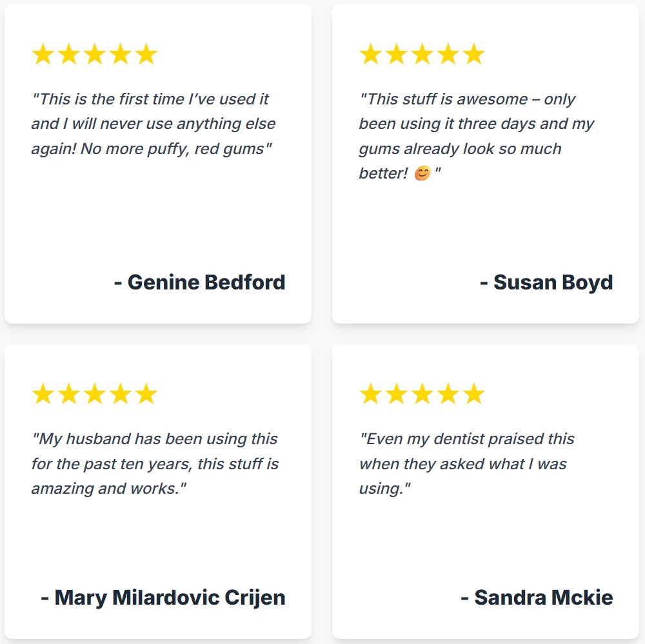Click third star in Susan Boyd's review
The height and width of the screenshot is (644, 645).
click(x=422, y=54)
